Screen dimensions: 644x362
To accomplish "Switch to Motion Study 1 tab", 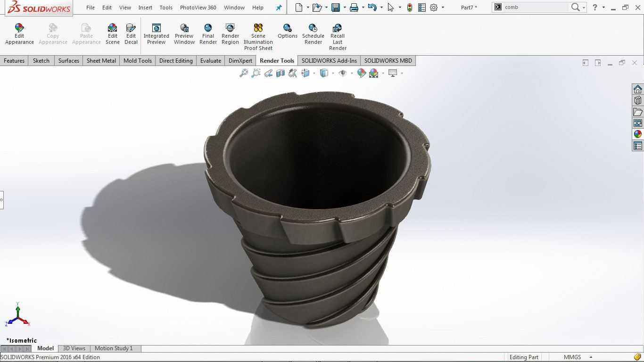I will pyautogui.click(x=114, y=348).
